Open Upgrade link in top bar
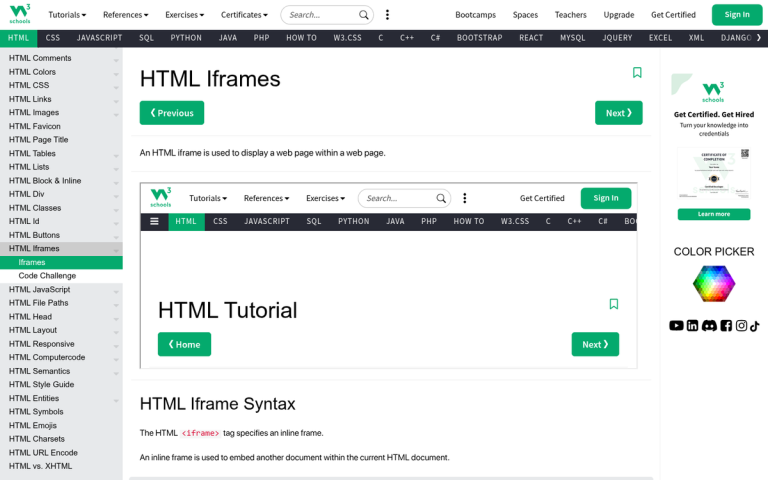This screenshot has width=768, height=480. [619, 15]
